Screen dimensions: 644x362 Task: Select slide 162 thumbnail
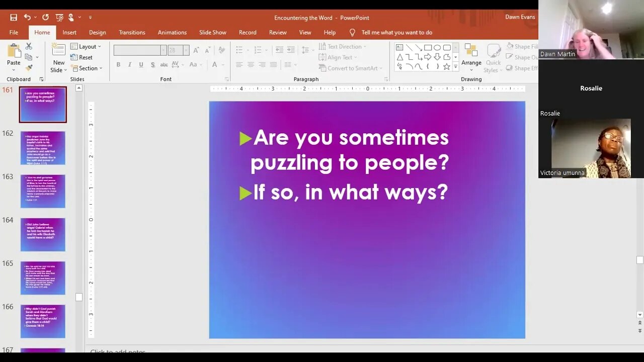pos(43,148)
